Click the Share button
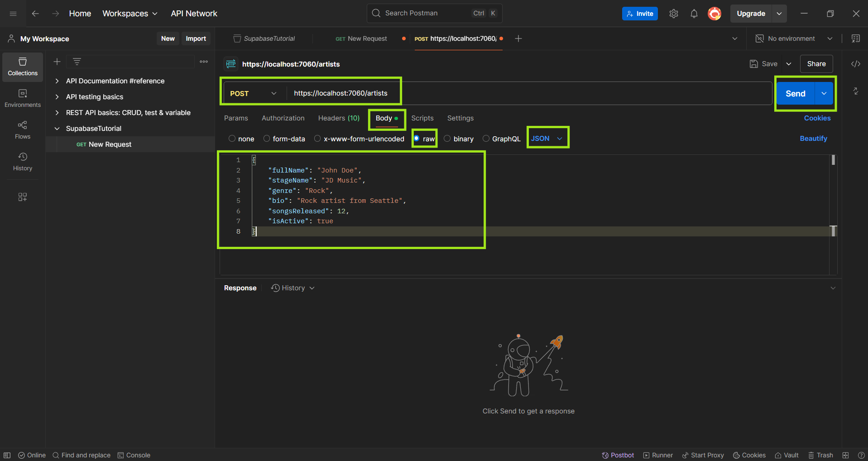Image resolution: width=868 pixels, height=461 pixels. 816,64
